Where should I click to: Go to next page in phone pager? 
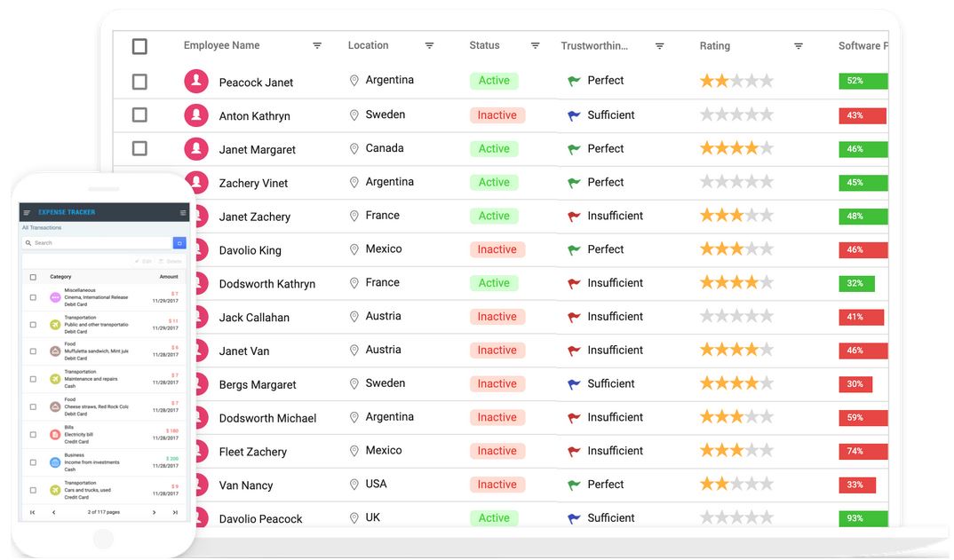coord(154,513)
